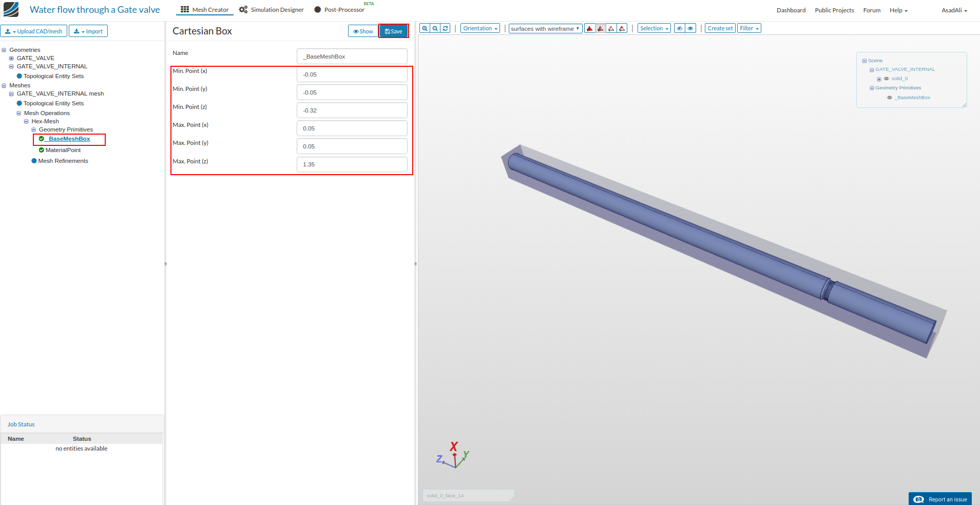The width and height of the screenshot is (980, 505).
Task: Click the Max. Point (y) field
Action: (x=352, y=146)
